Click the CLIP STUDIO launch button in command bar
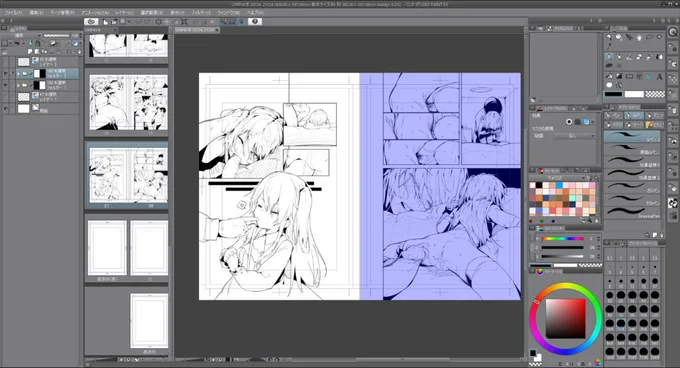The height and width of the screenshot is (368, 680). click(91, 22)
